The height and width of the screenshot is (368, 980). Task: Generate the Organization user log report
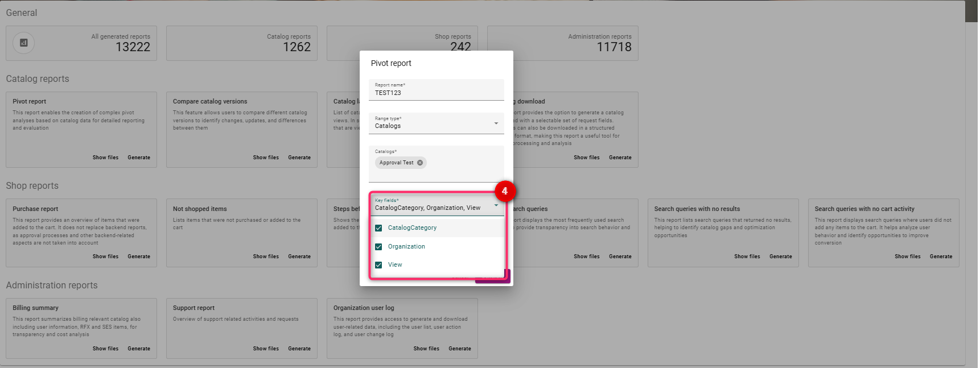(459, 349)
